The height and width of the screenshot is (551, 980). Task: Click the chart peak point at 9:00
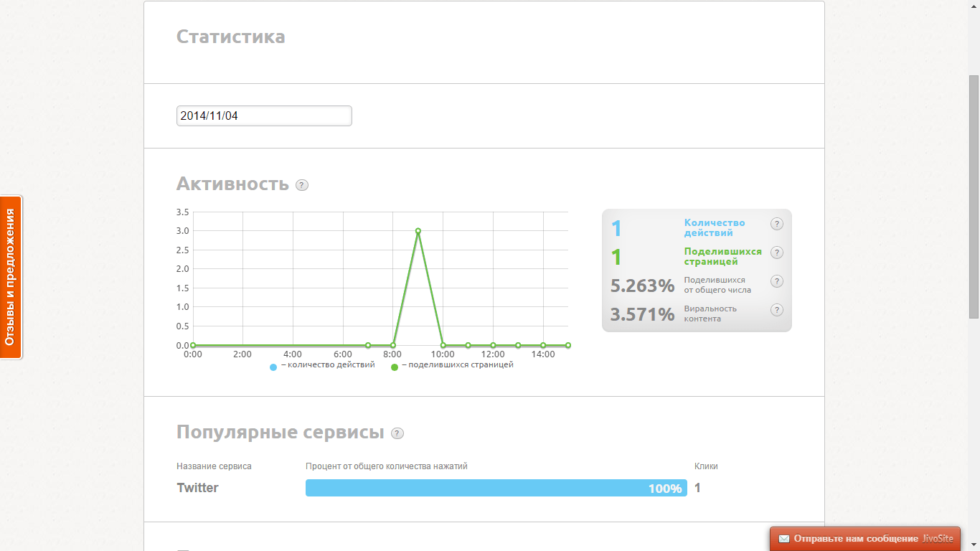(x=418, y=231)
